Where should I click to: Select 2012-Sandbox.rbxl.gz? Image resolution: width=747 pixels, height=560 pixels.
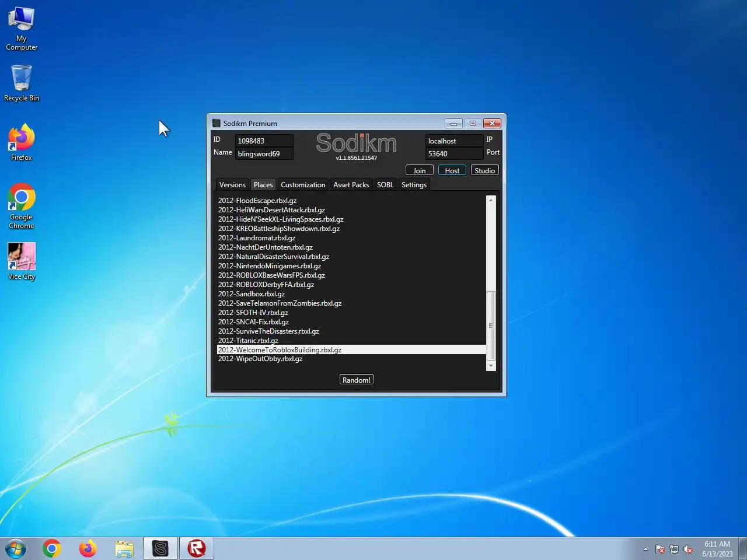click(351, 294)
